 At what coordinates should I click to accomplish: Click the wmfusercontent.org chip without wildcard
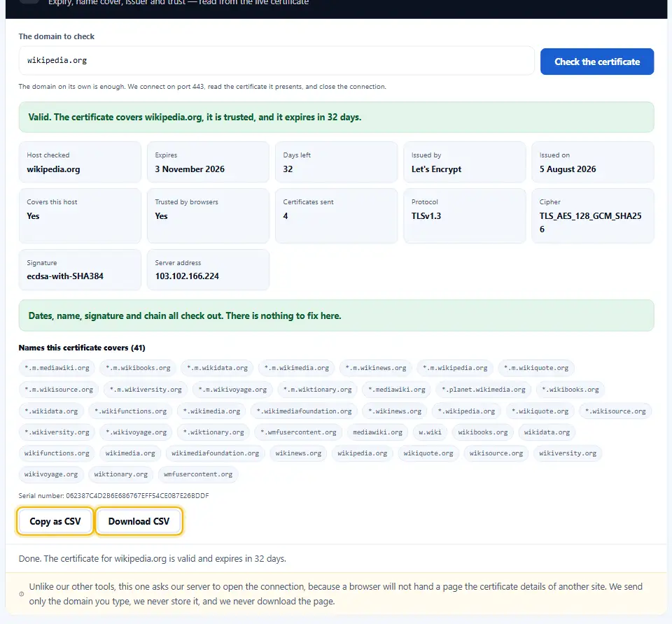(198, 474)
